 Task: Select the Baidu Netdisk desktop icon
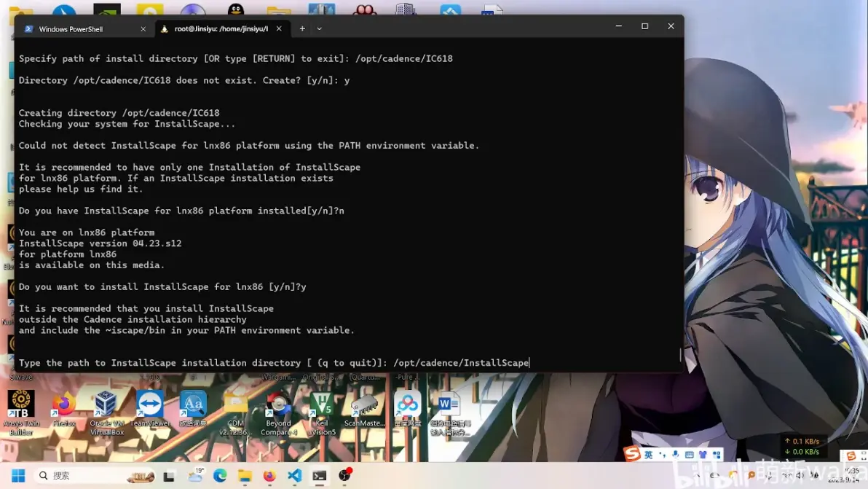coord(408,410)
